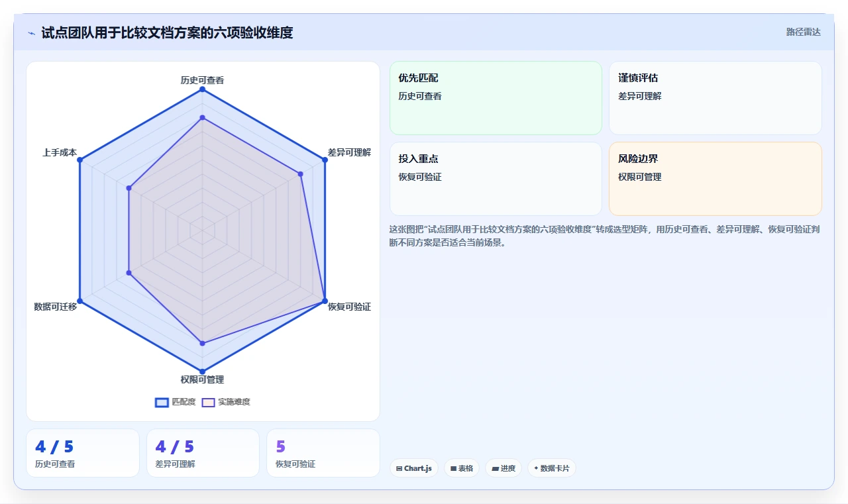Open the 投入重点 card
Image resolution: width=848 pixels, height=504 pixels.
click(496, 179)
